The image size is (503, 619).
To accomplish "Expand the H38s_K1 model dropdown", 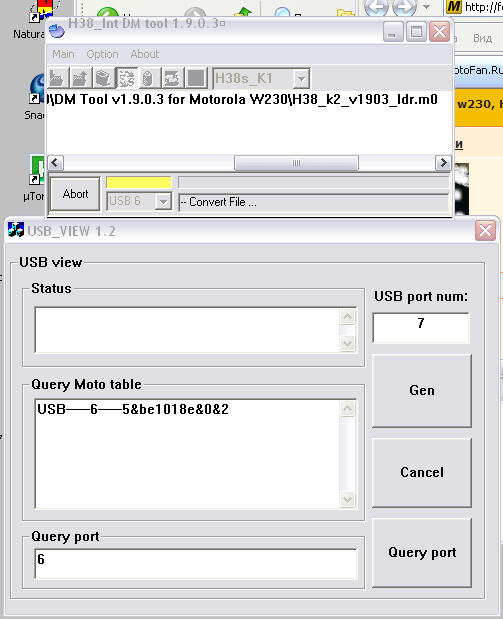I will coord(301,78).
